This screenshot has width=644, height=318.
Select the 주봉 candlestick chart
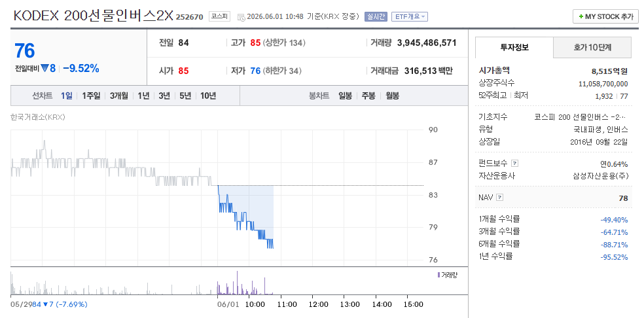[368, 96]
